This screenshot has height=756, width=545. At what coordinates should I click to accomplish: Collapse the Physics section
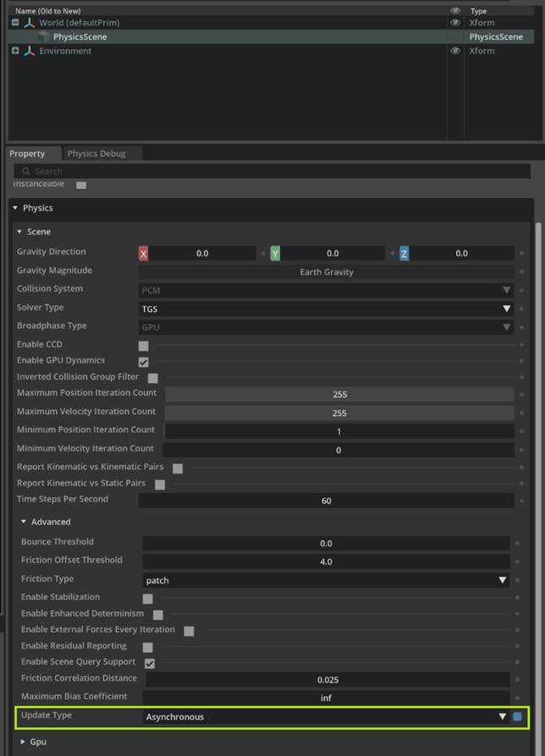click(x=15, y=208)
